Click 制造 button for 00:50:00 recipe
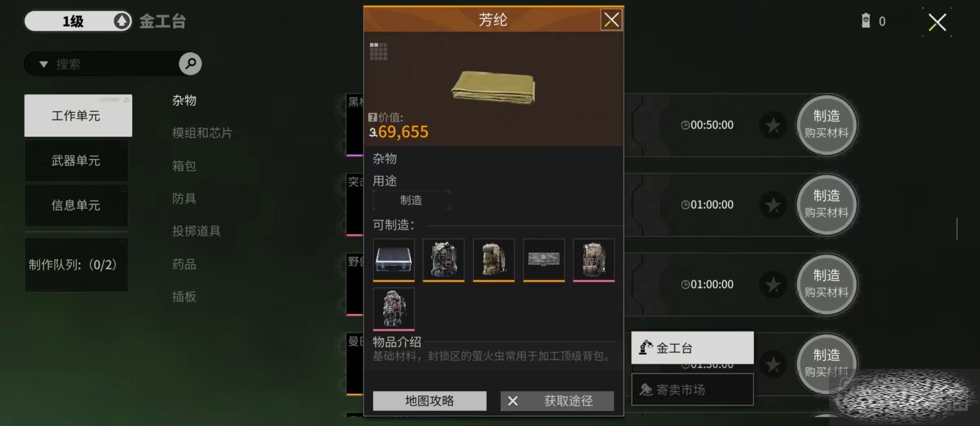The width and height of the screenshot is (980, 426). [826, 125]
